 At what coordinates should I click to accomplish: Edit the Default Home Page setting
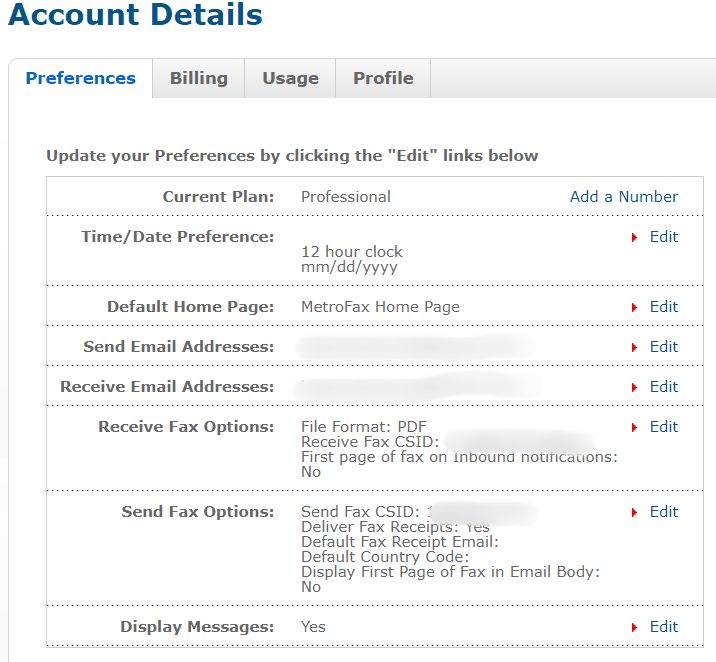click(664, 307)
